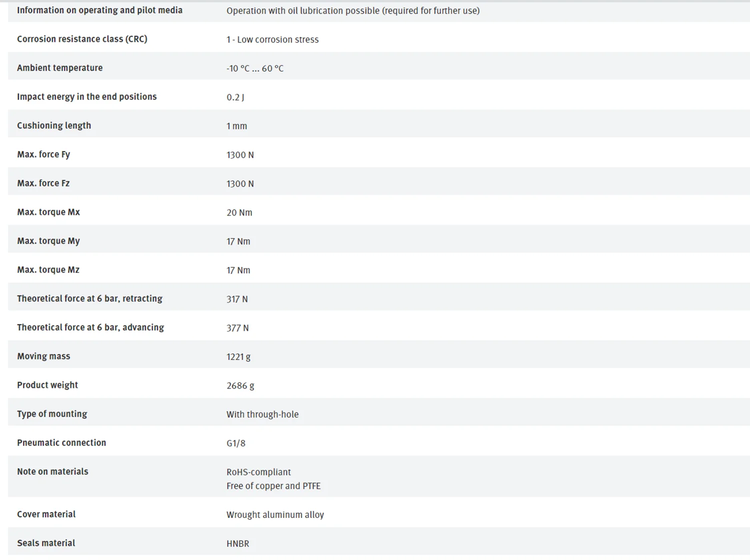Viewport: 750px width, 560px height.
Task: Click the 'Max. torque Mz' label
Action: tap(48, 270)
